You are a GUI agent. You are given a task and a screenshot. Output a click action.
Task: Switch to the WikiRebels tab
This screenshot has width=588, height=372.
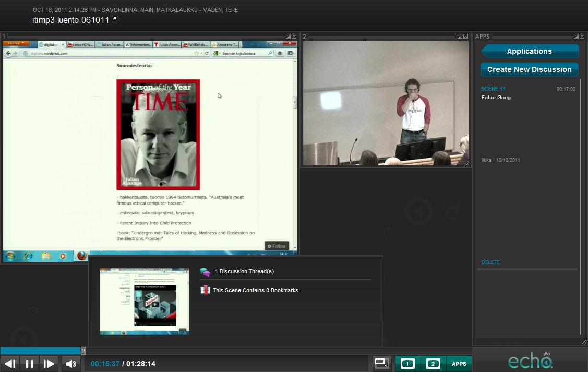click(196, 45)
